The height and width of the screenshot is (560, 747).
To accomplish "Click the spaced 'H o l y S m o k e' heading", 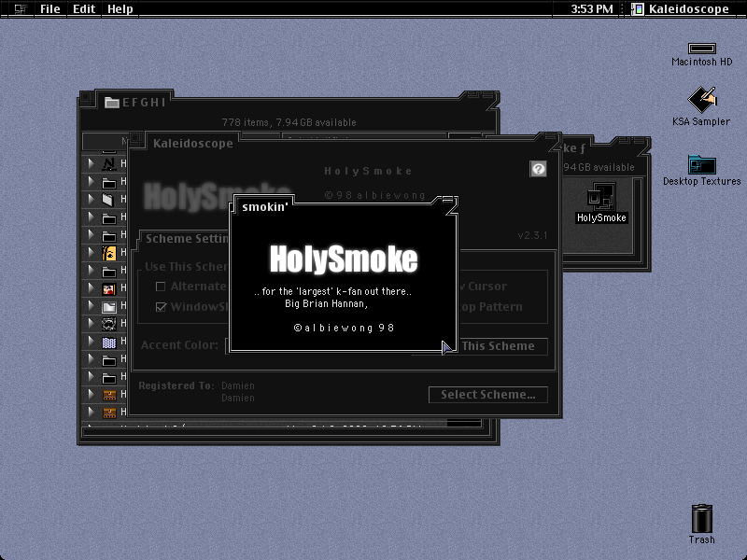I will coord(368,171).
